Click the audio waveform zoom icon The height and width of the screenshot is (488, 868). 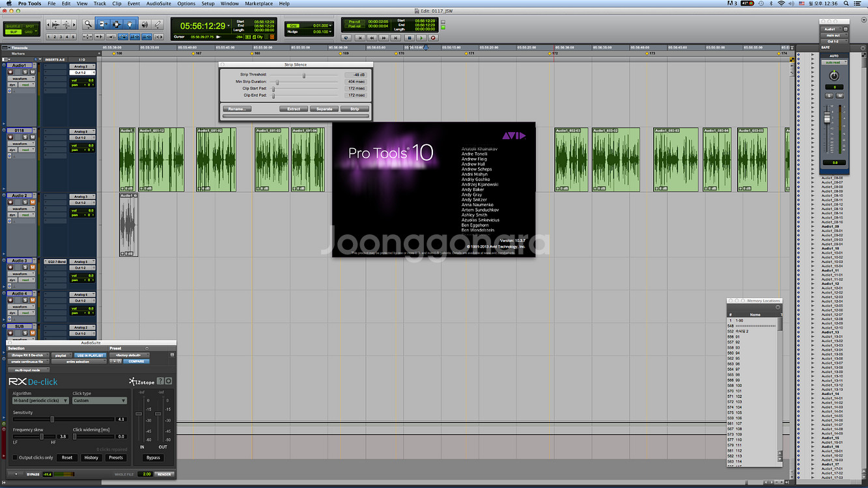tap(57, 23)
